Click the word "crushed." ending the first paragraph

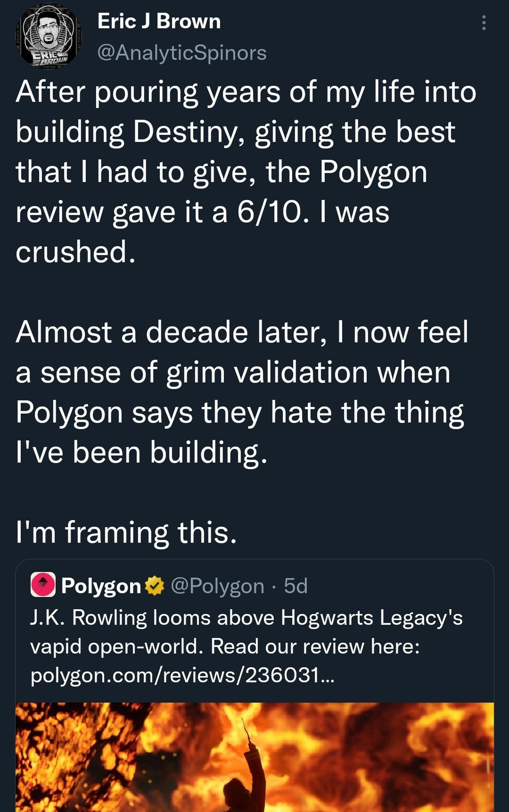click(76, 252)
